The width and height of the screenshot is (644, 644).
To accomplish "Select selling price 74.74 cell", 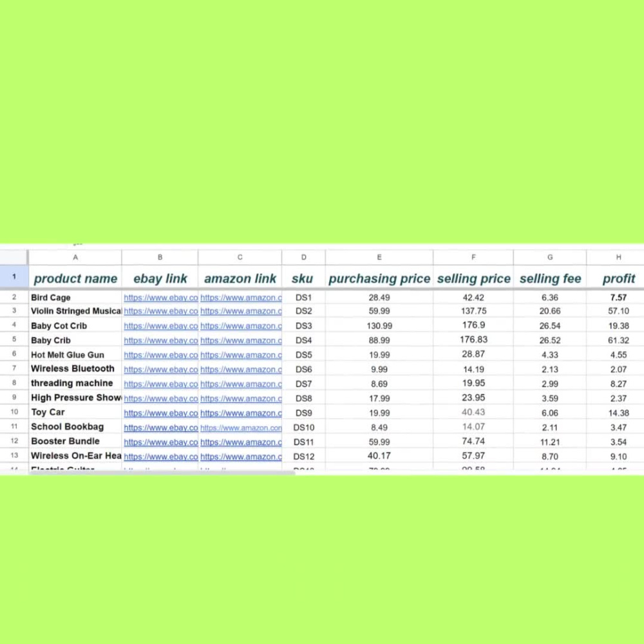I will point(473,441).
